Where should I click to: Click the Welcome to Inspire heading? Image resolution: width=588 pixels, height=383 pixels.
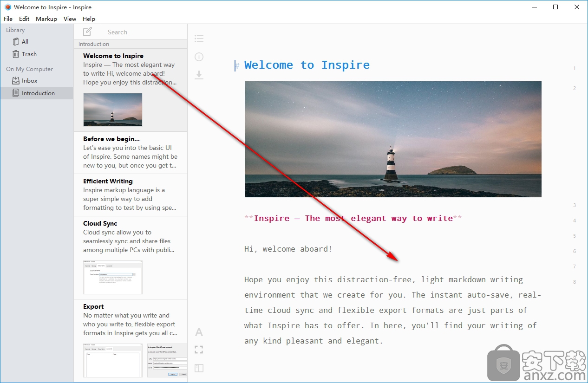click(307, 65)
